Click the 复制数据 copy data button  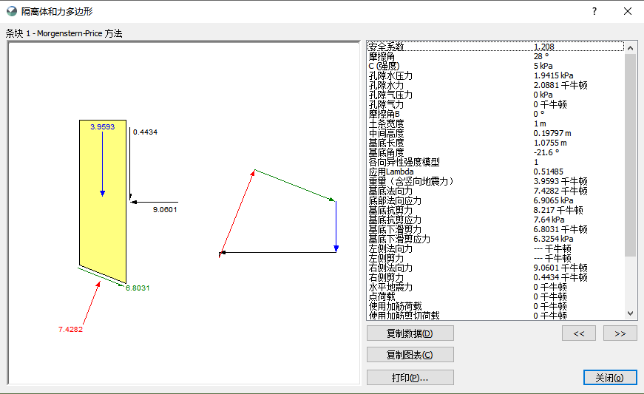pos(410,333)
